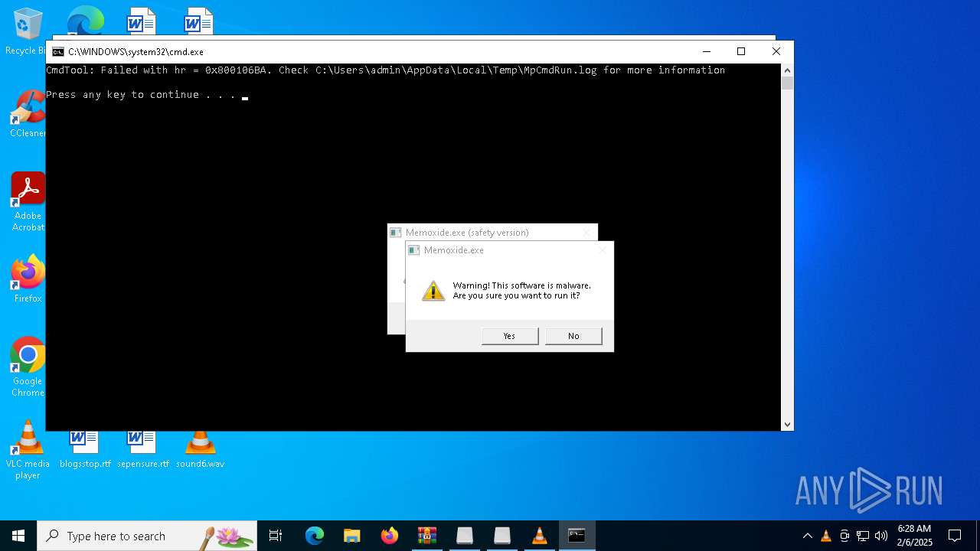The width and height of the screenshot is (980, 551).
Task: Close the cmd.exe window
Action: coord(776,51)
